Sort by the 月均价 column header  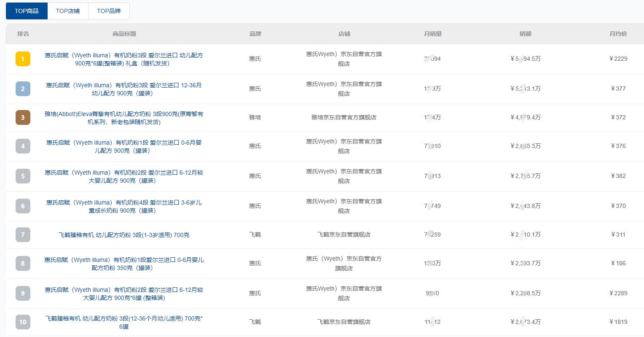tap(618, 34)
